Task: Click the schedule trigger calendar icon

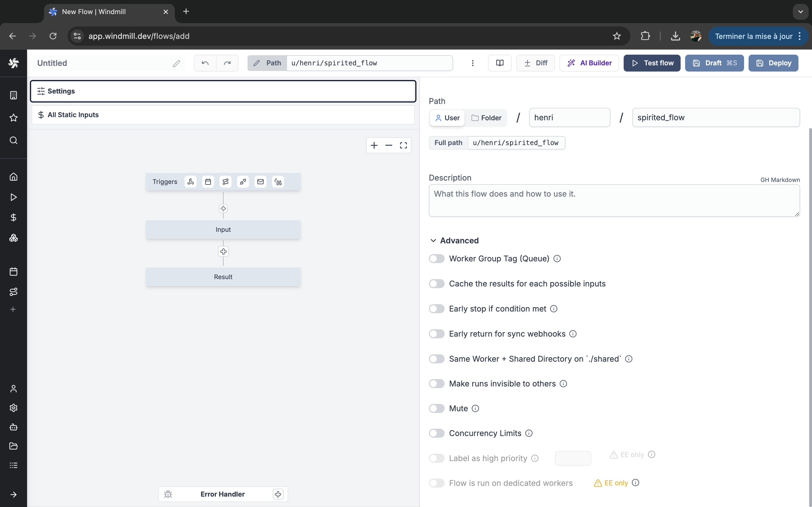Action: tap(208, 182)
